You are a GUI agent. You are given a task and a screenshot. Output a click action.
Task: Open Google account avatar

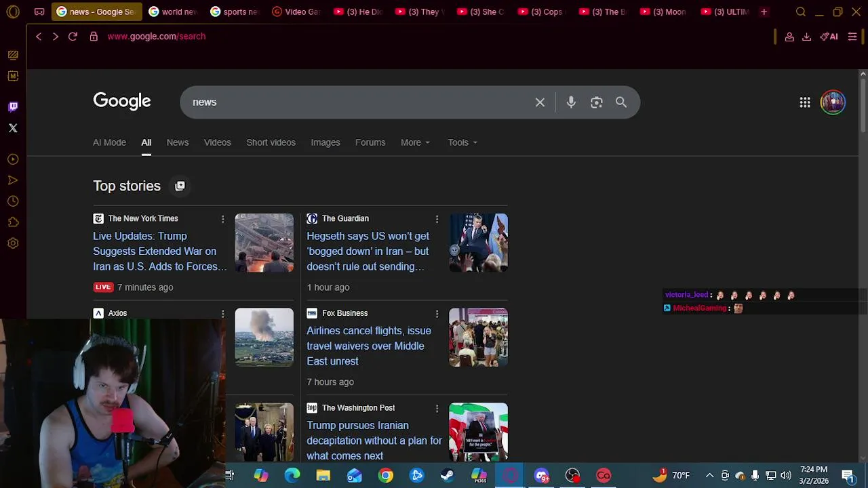point(833,102)
